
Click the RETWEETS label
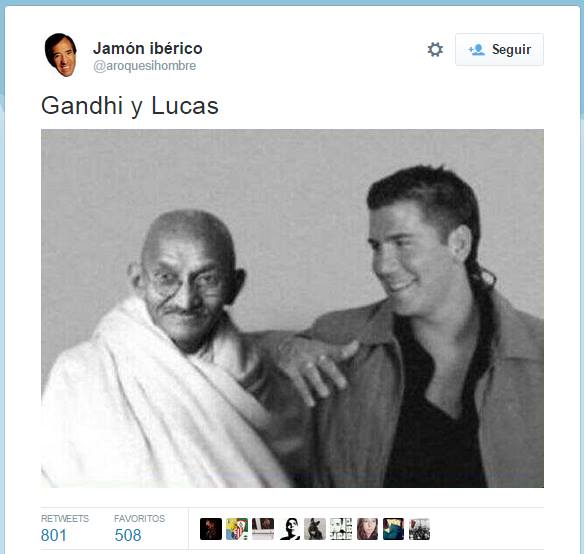[x=65, y=519]
